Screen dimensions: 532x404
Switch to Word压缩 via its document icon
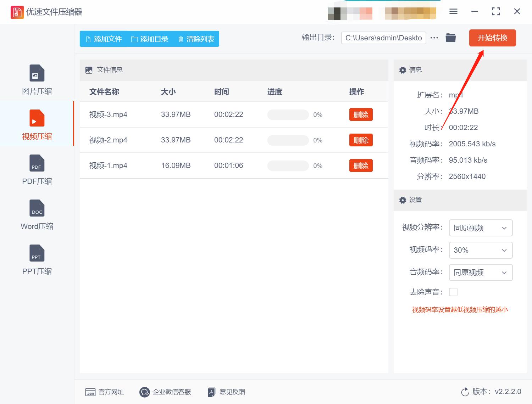tap(37, 208)
